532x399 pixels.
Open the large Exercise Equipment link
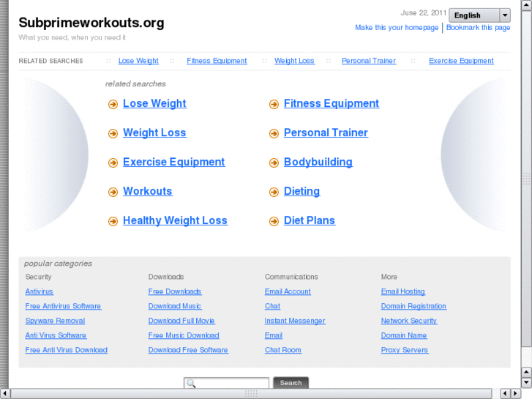(173, 162)
